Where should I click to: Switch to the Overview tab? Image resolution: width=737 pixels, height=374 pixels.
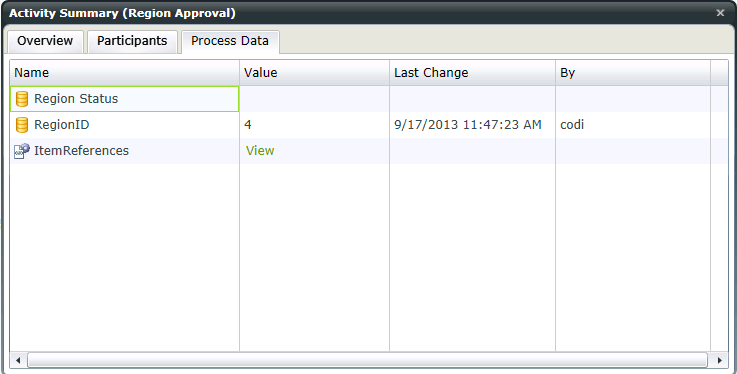(45, 41)
